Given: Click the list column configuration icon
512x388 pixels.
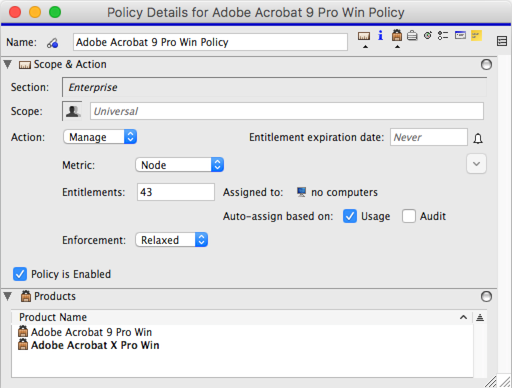Looking at the screenshot, I should click(x=480, y=317).
